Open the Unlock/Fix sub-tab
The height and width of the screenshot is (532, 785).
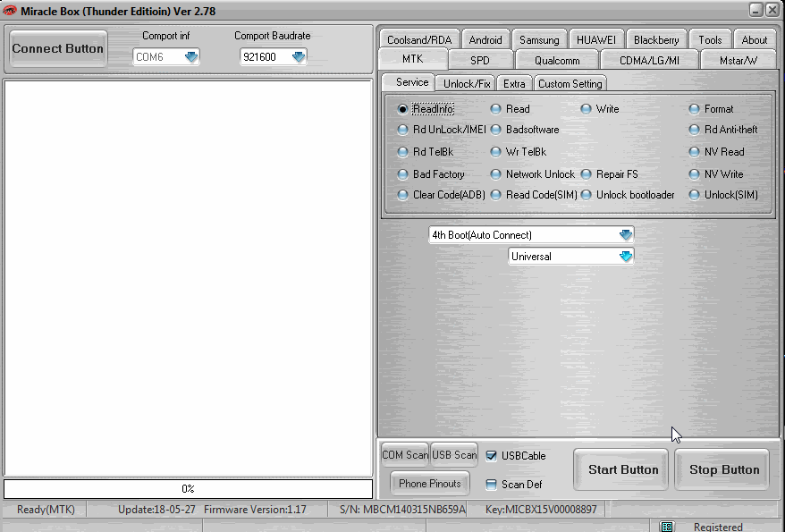pos(467,83)
